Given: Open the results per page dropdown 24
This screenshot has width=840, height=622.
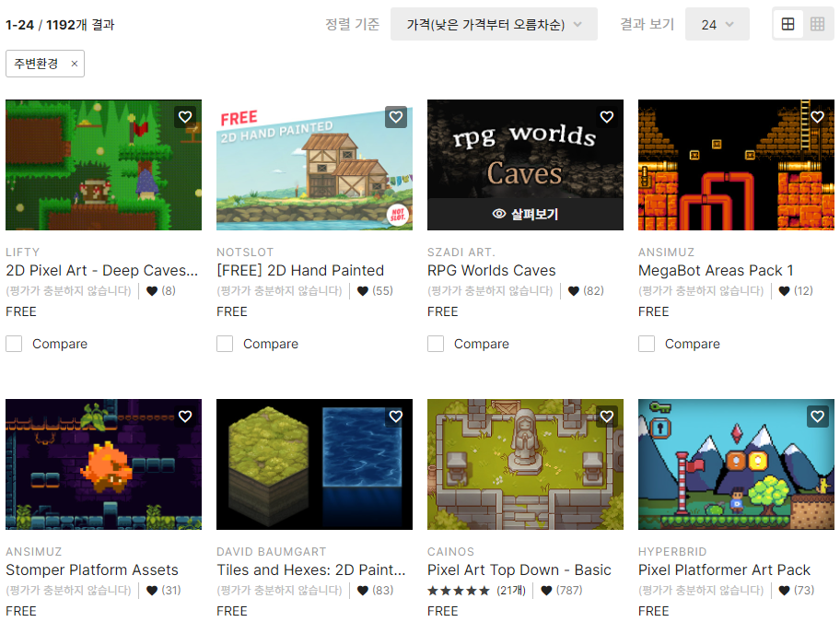Looking at the screenshot, I should 717,24.
